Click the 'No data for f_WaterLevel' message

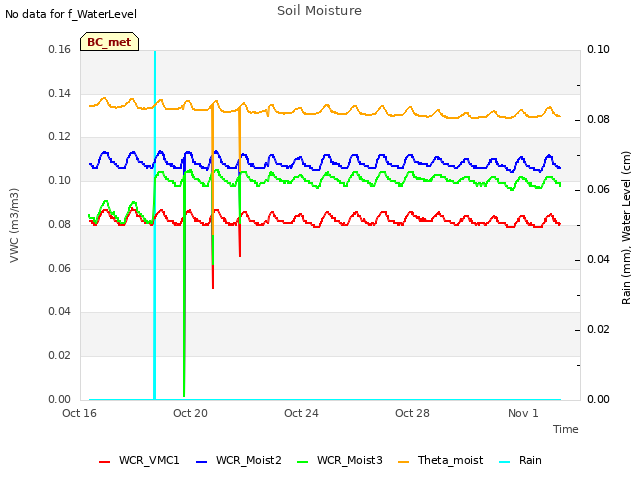tap(71, 14)
